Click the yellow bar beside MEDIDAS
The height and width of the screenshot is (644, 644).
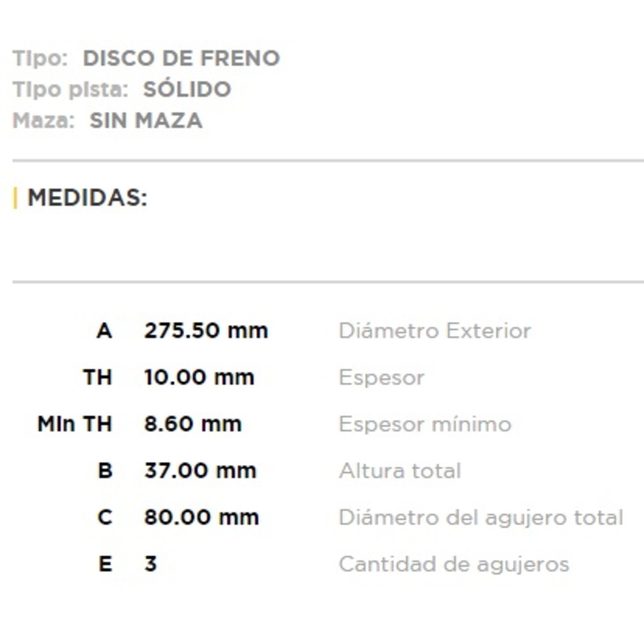pyautogui.click(x=15, y=198)
